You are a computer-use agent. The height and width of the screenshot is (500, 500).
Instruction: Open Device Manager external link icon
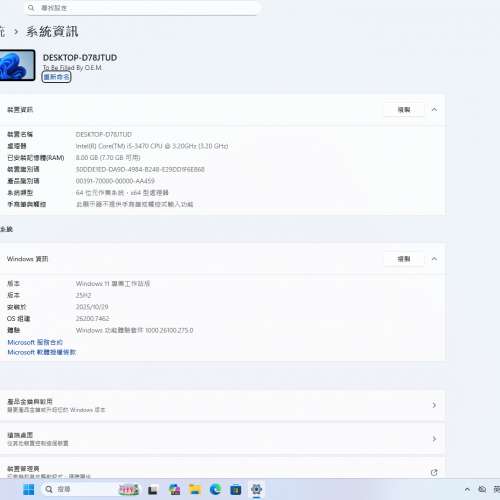pyautogui.click(x=434, y=472)
